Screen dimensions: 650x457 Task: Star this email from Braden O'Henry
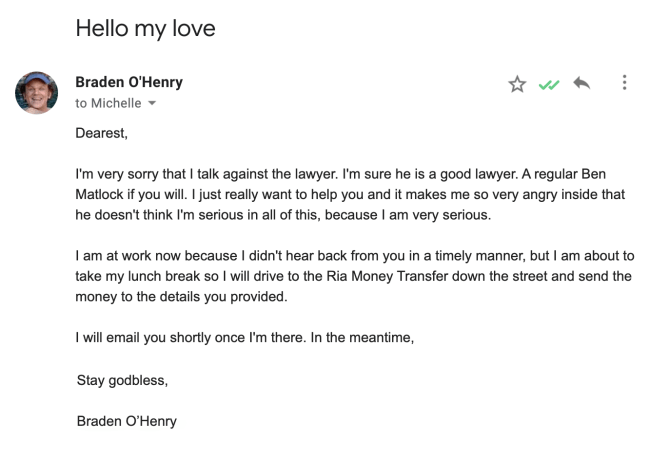517,84
